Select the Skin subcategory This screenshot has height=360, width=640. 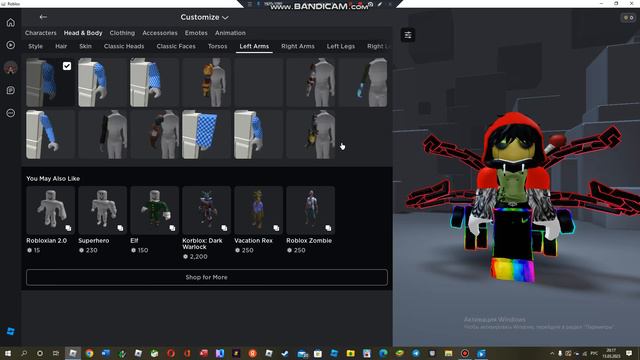pyautogui.click(x=85, y=46)
